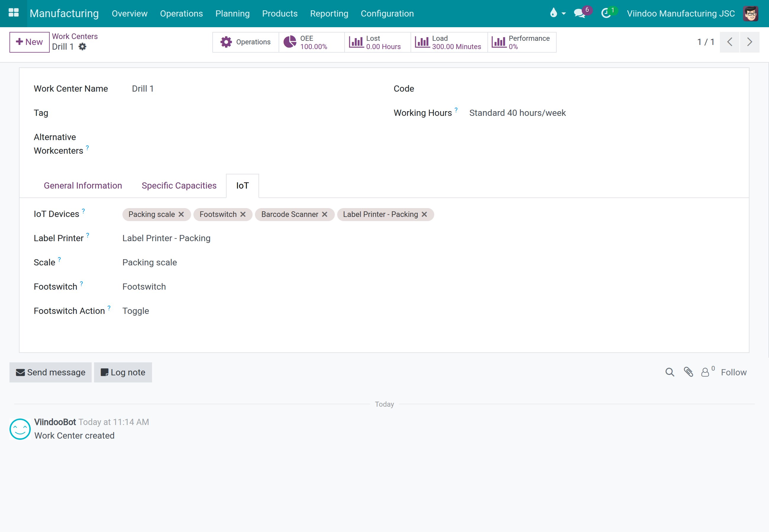The image size is (769, 532).
Task: Show the IoT Devices help tooltip icon
Action: [x=83, y=211]
